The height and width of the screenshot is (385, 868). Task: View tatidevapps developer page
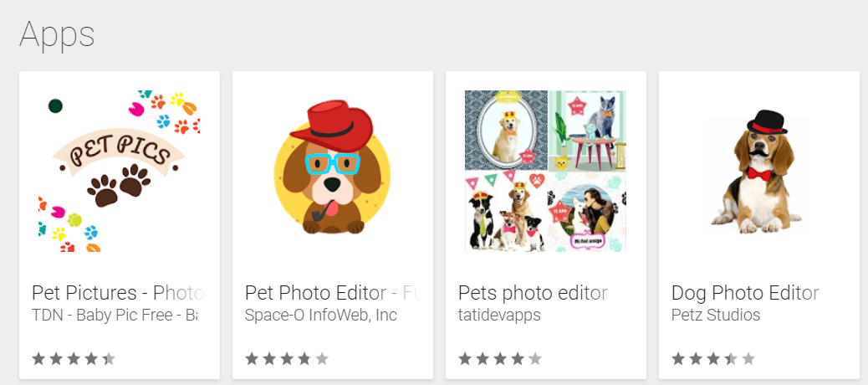point(499,316)
